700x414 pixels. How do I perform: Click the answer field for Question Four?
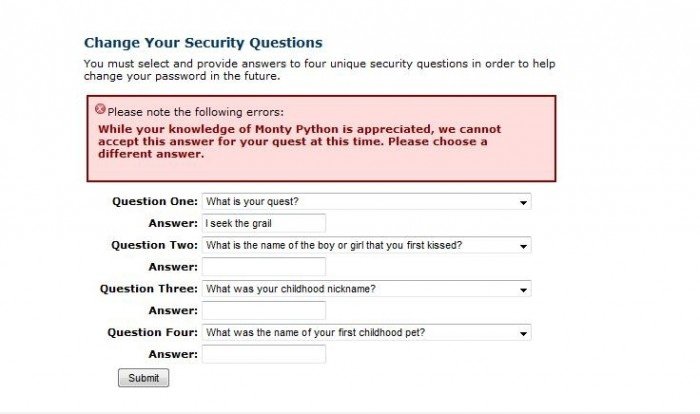[x=264, y=355]
